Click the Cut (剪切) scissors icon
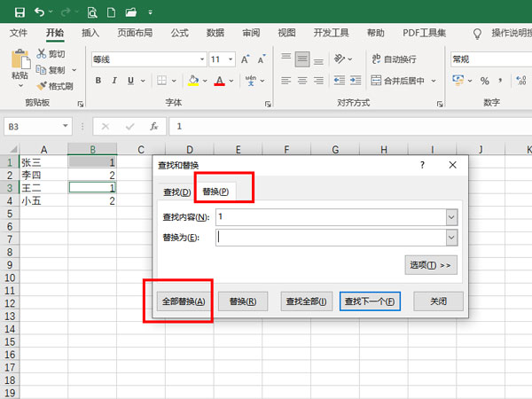 coord(41,54)
